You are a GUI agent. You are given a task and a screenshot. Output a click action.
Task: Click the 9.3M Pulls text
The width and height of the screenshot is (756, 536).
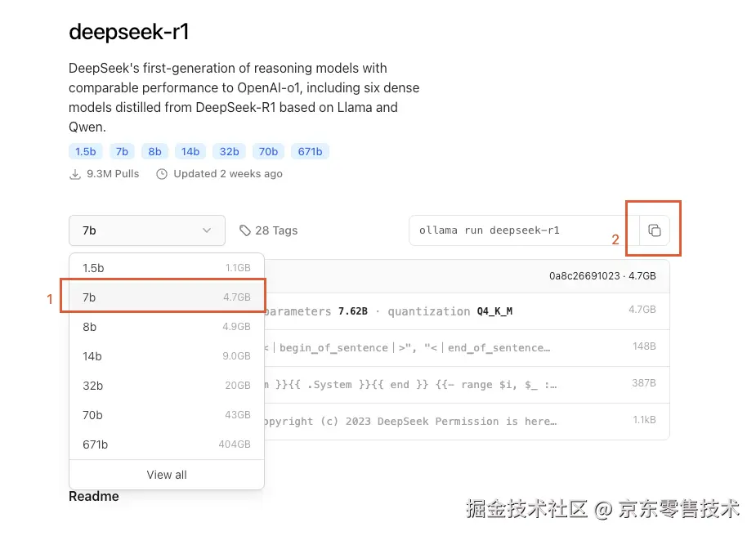point(113,174)
